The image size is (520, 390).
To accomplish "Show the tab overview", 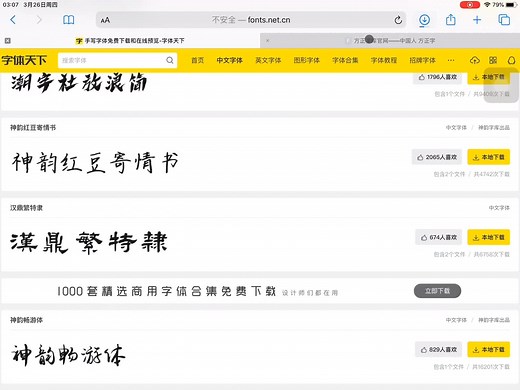I will 504,20.
